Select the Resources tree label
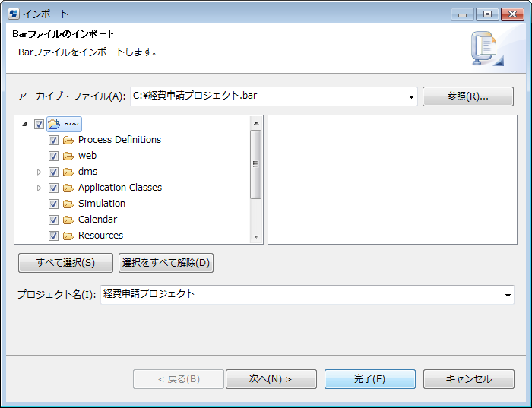This screenshot has width=532, height=408. tap(101, 236)
